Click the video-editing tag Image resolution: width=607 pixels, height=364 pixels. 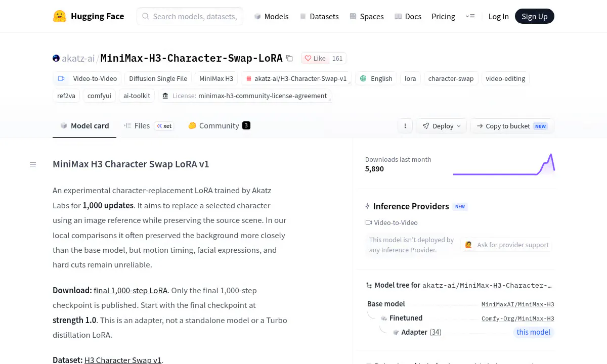505,78
